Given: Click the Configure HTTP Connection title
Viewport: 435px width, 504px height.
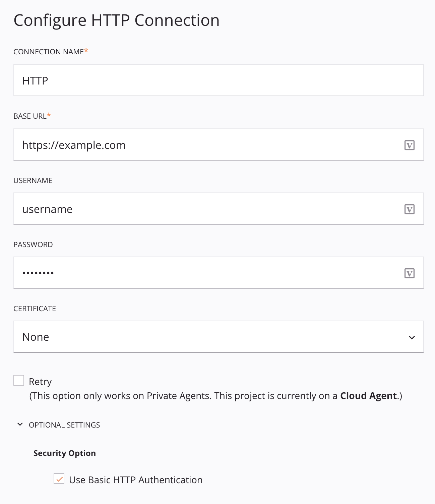Looking at the screenshot, I should tap(116, 20).
